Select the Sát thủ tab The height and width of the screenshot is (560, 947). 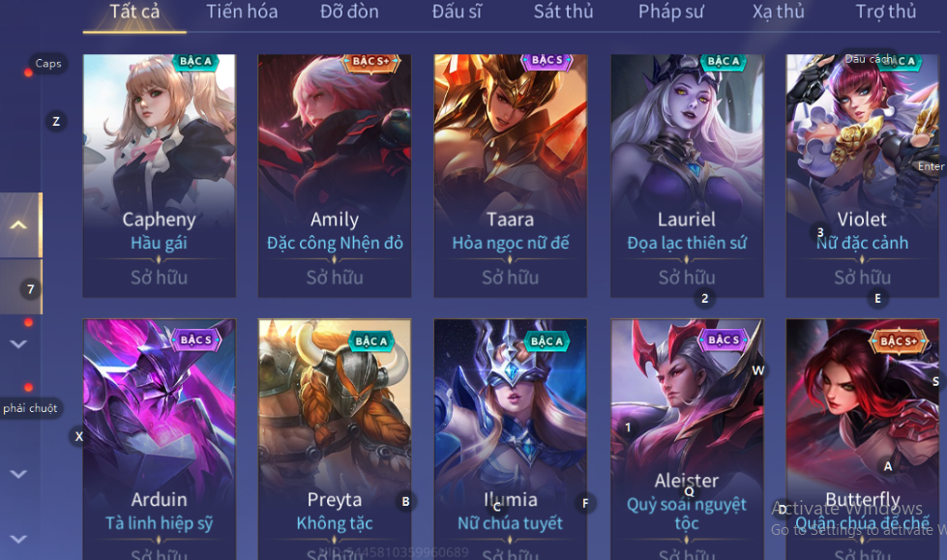pyautogui.click(x=564, y=12)
